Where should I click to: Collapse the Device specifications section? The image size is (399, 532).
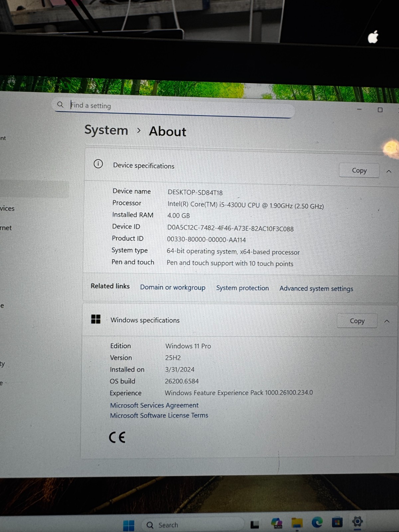389,171
